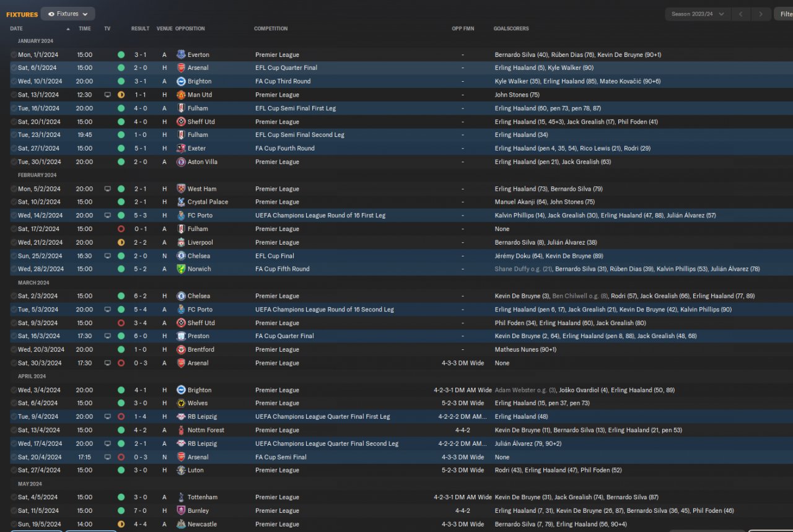
Task: Click the check circle beside Sat, 27/4/2024
Action: (14, 470)
